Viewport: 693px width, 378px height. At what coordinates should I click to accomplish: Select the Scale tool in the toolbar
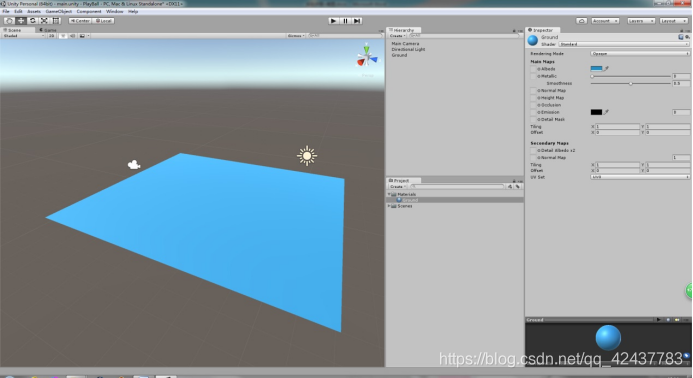coord(44,21)
